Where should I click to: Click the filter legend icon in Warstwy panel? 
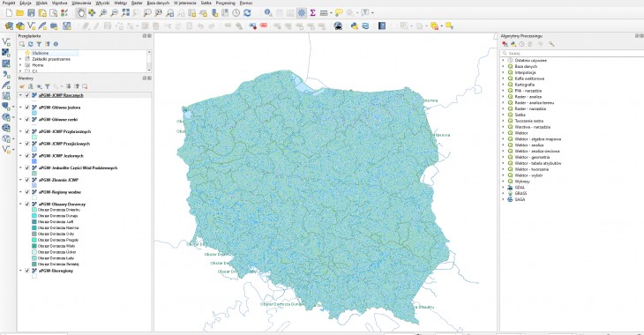pos(48,86)
